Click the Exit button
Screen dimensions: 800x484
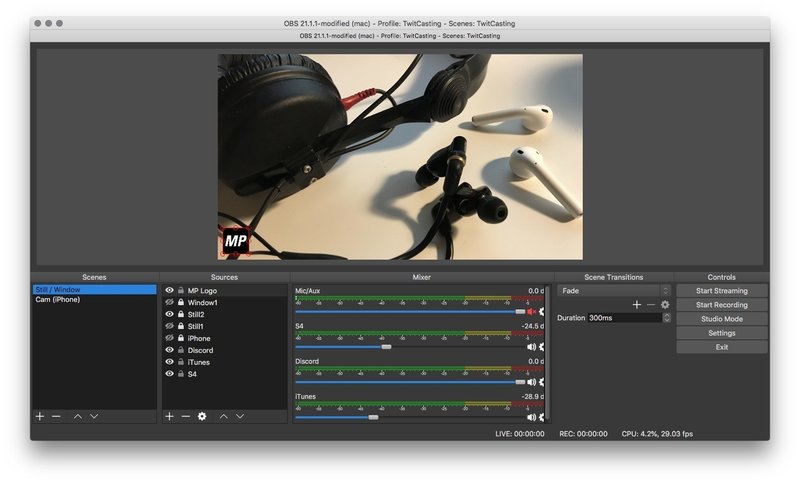721,347
